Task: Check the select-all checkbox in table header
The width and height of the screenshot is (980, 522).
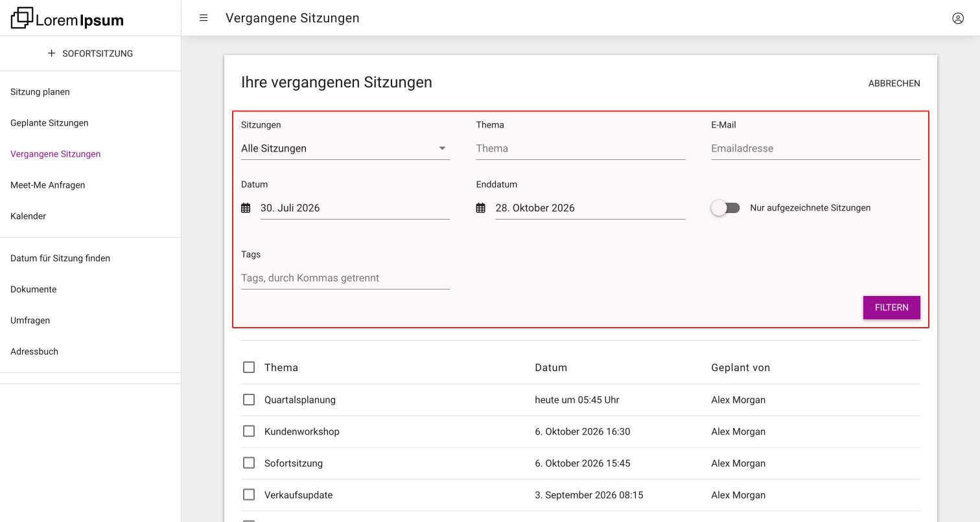Action: click(x=249, y=367)
